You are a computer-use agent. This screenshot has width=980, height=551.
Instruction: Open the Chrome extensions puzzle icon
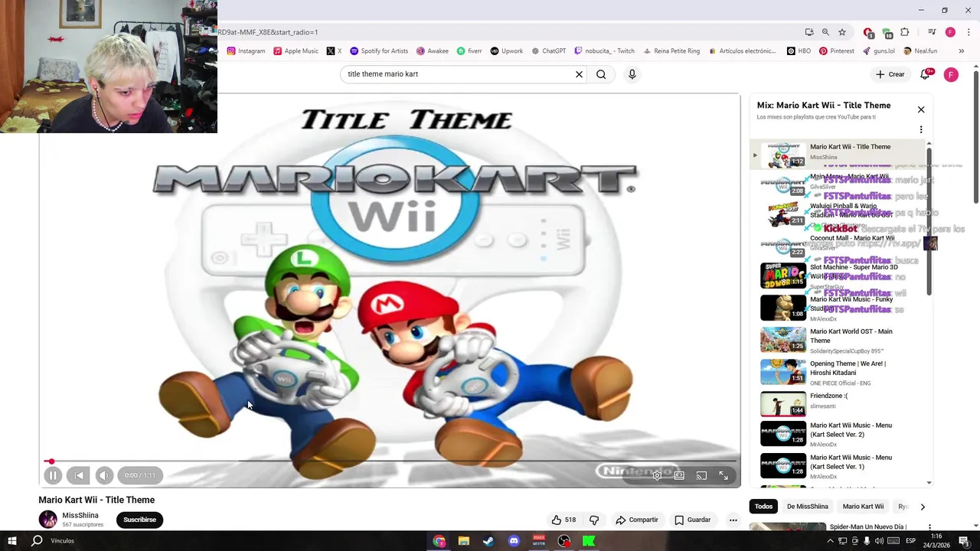tap(905, 32)
